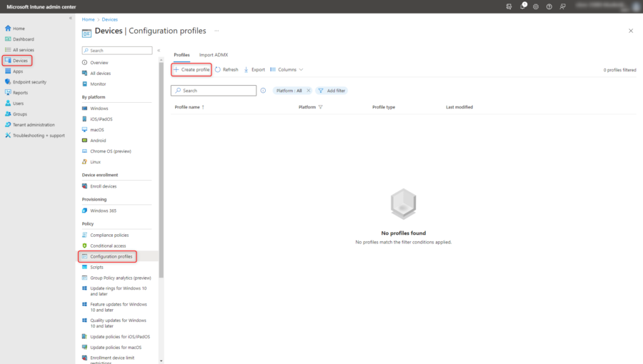
Task: Focus the profiles Search field
Action: coord(214,91)
